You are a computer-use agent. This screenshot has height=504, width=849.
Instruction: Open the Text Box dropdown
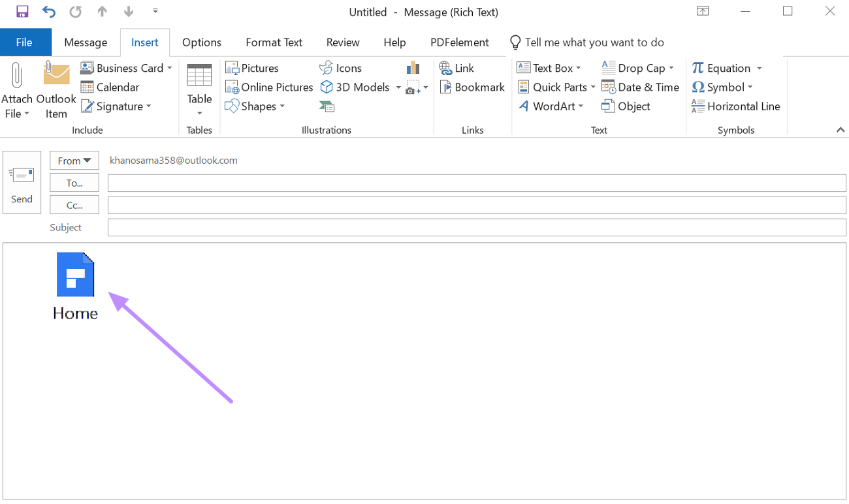point(549,68)
